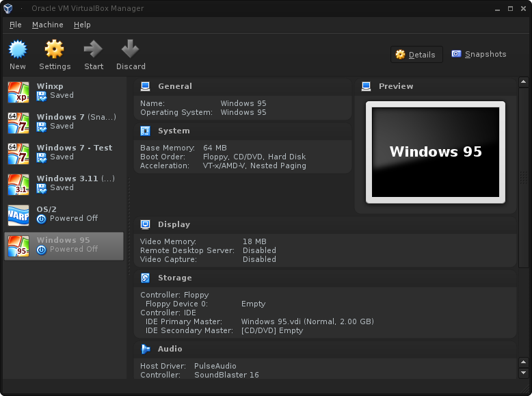Minimize the VirtualBox Manager window

coord(497,9)
